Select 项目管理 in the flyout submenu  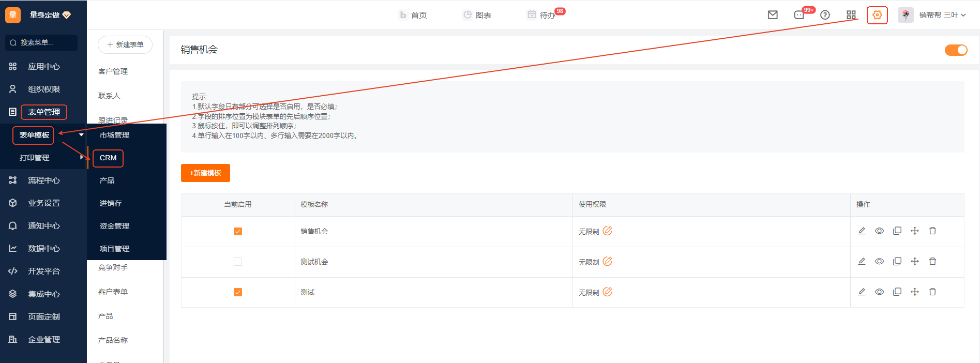pos(114,249)
